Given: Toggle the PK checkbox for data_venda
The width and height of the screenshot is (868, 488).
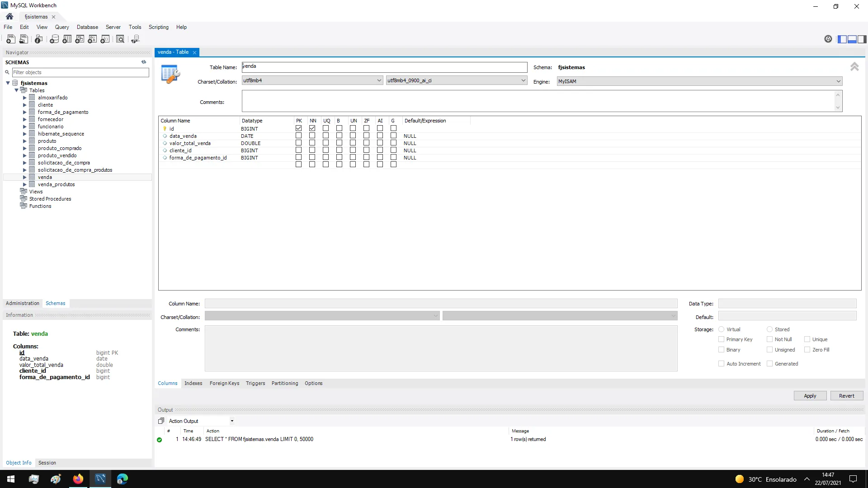Looking at the screenshot, I should (298, 136).
